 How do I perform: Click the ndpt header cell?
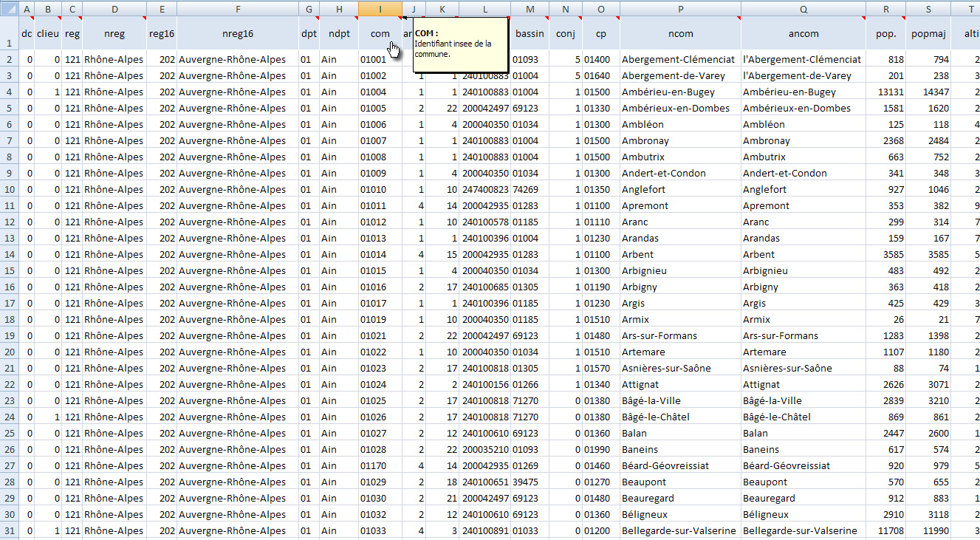point(338,34)
